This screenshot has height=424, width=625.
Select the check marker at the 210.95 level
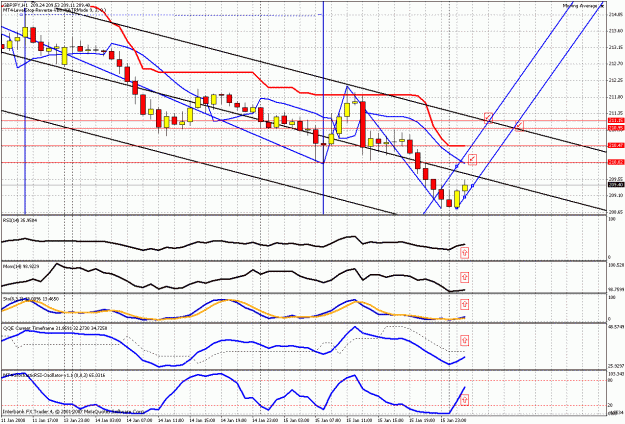click(519, 126)
